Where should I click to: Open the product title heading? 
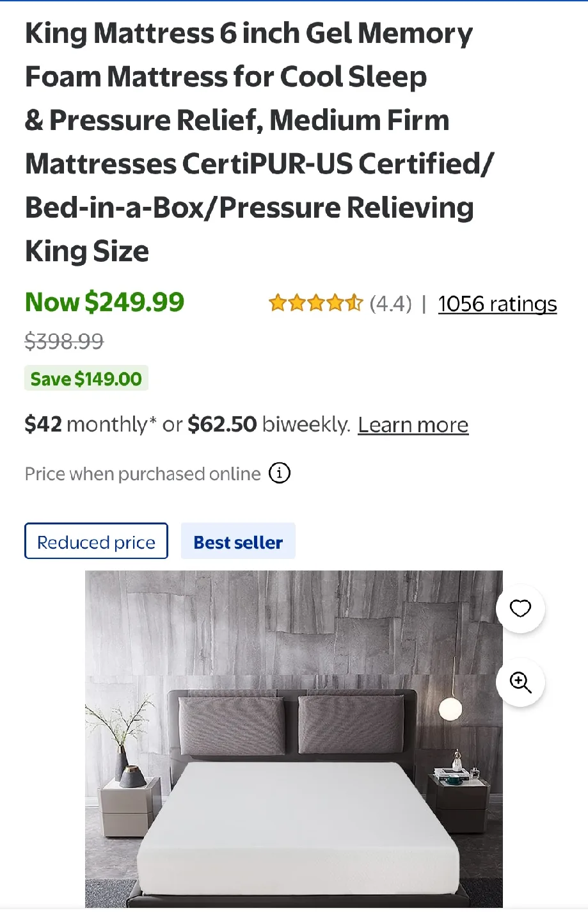click(x=256, y=141)
